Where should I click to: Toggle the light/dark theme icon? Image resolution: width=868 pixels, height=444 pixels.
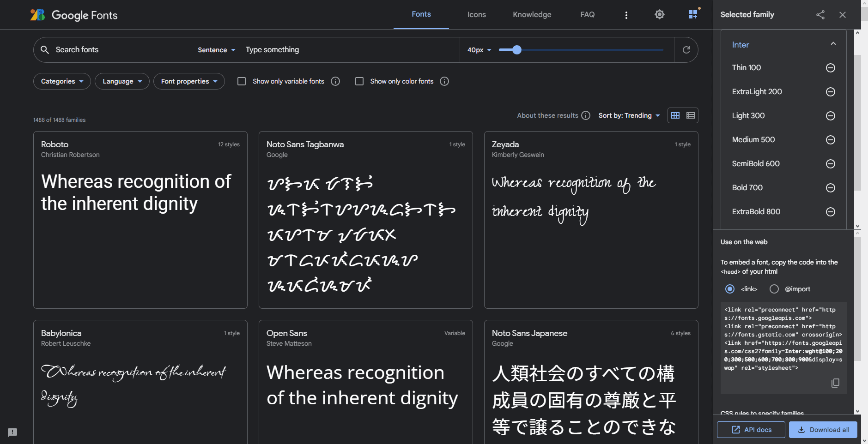659,15
